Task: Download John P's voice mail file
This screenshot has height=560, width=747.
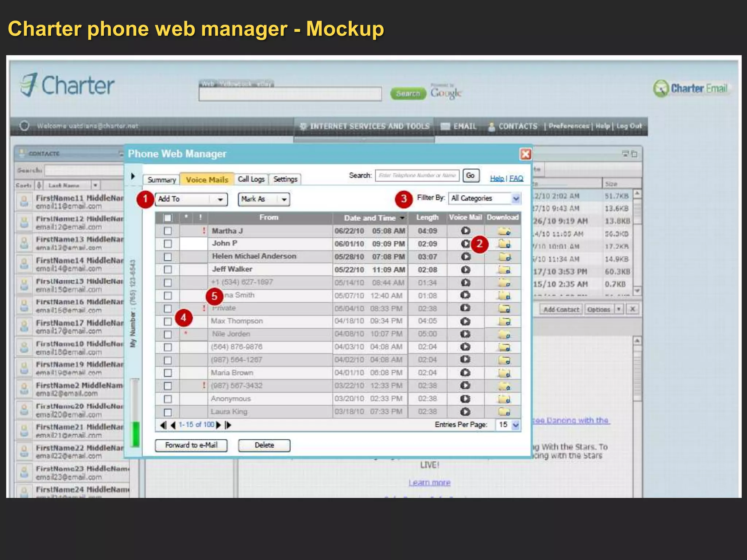Action: [x=504, y=244]
